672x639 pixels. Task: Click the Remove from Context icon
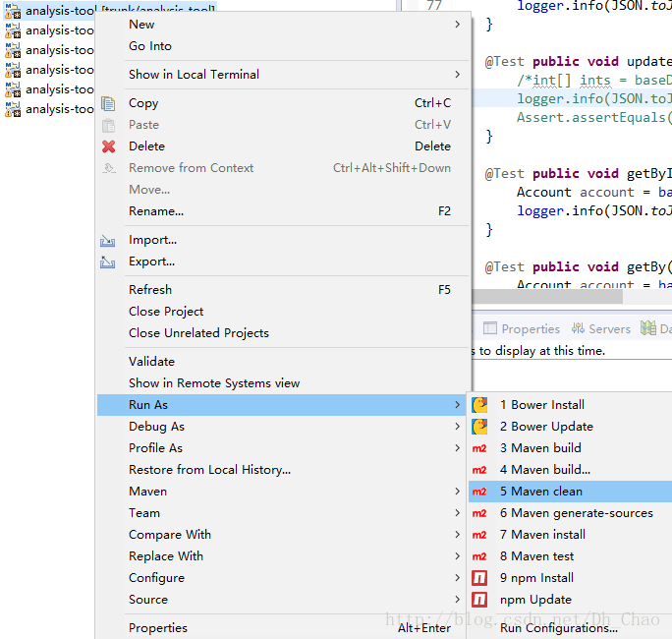point(109,168)
